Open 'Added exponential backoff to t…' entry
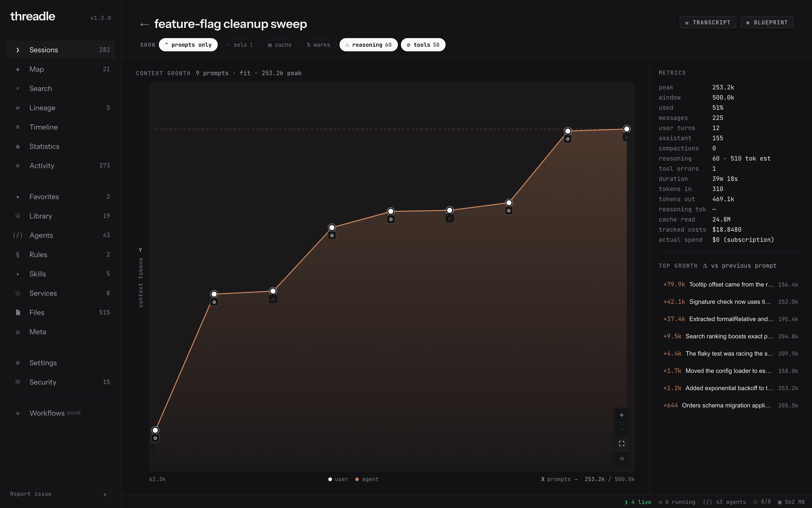 pos(731,388)
